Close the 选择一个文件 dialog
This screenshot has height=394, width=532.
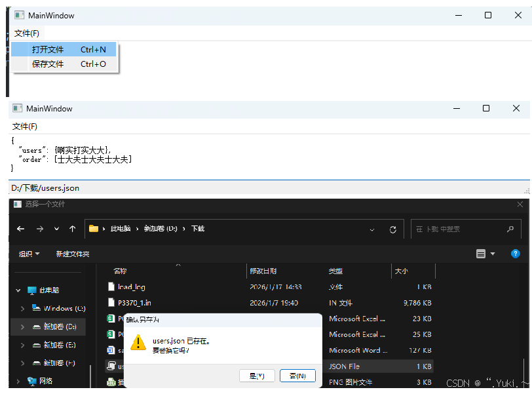[520, 204]
